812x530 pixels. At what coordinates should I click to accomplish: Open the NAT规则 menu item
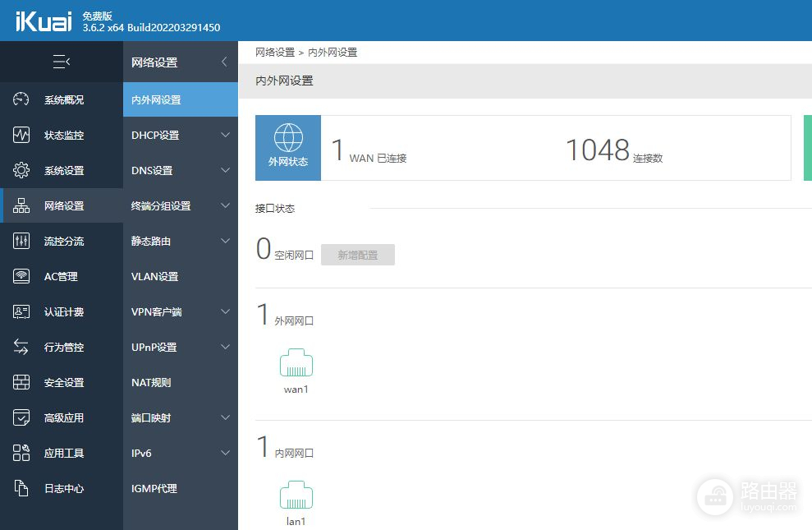click(x=151, y=382)
